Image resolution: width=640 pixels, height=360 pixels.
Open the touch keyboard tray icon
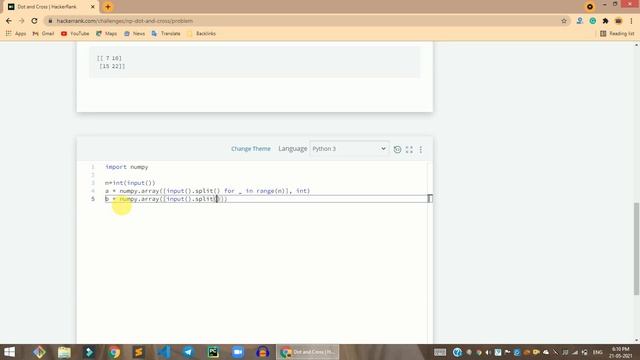440,352
